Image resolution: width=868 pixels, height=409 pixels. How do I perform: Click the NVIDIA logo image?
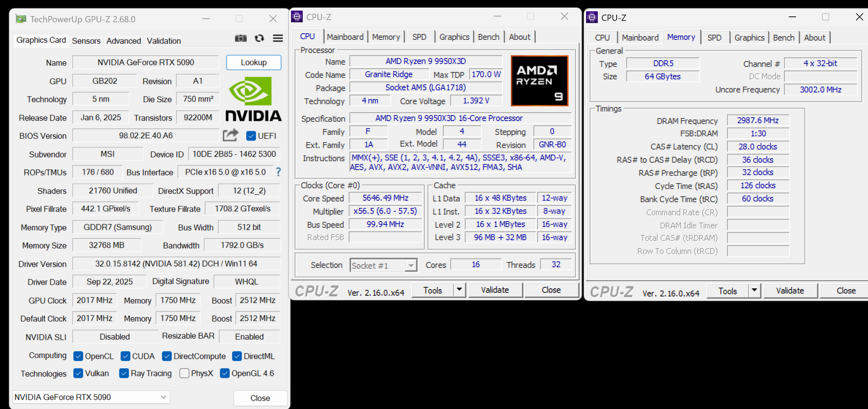253,99
